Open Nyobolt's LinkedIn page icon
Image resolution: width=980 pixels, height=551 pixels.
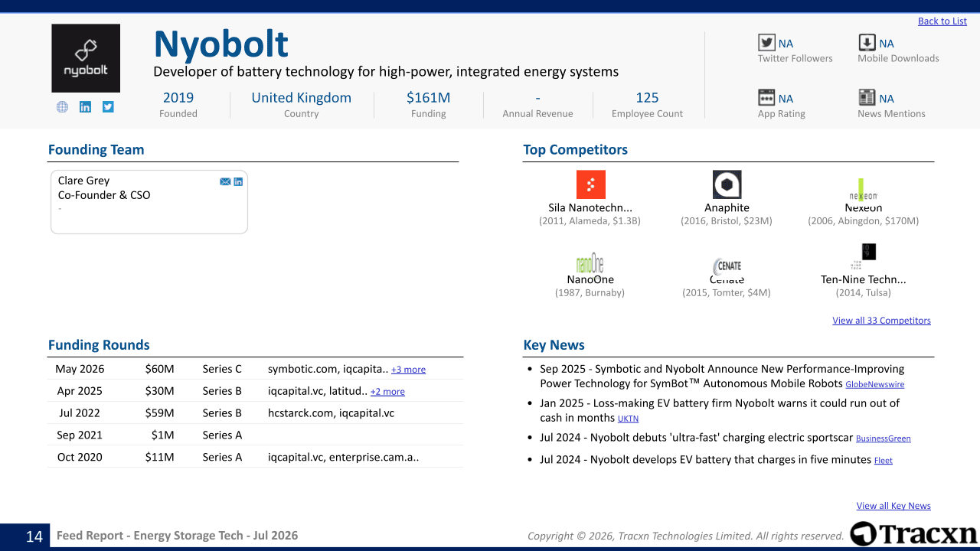tap(85, 107)
